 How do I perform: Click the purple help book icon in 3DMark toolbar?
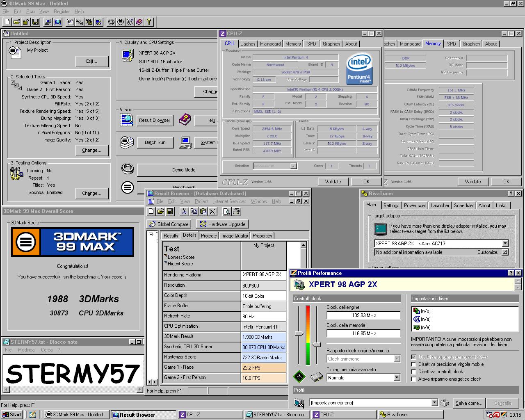(139, 22)
